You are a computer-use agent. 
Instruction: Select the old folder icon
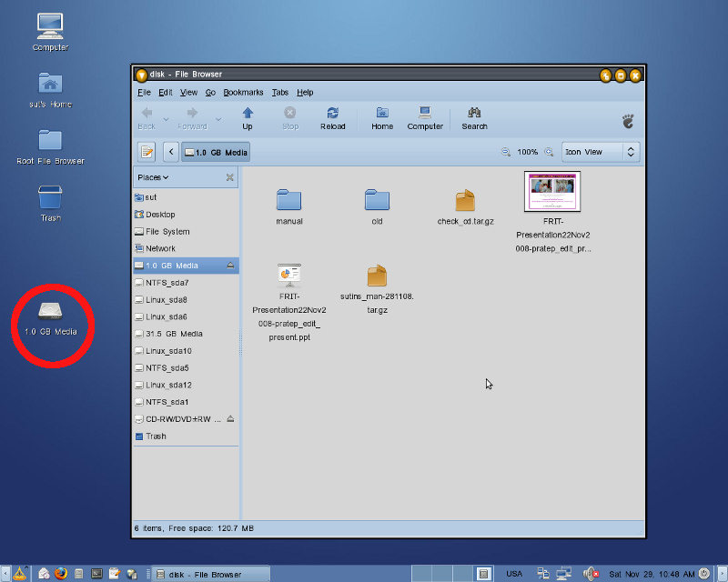pos(377,200)
